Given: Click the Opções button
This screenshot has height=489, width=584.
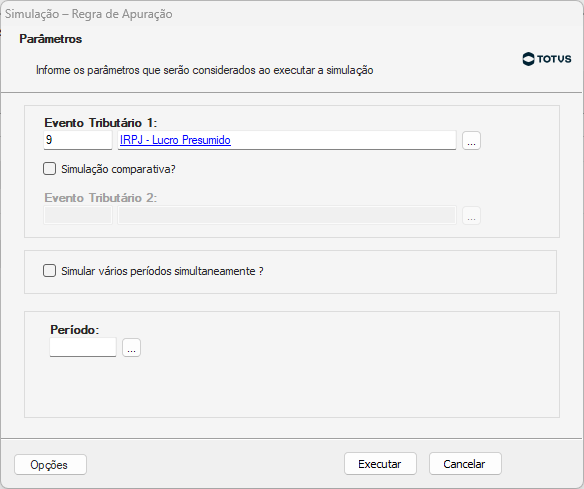Looking at the screenshot, I should [x=50, y=464].
